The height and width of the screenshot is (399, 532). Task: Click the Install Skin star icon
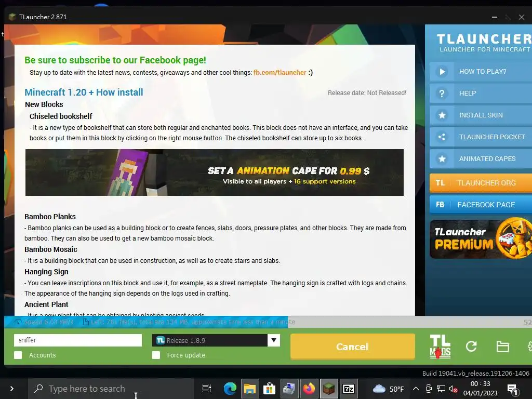[442, 115]
